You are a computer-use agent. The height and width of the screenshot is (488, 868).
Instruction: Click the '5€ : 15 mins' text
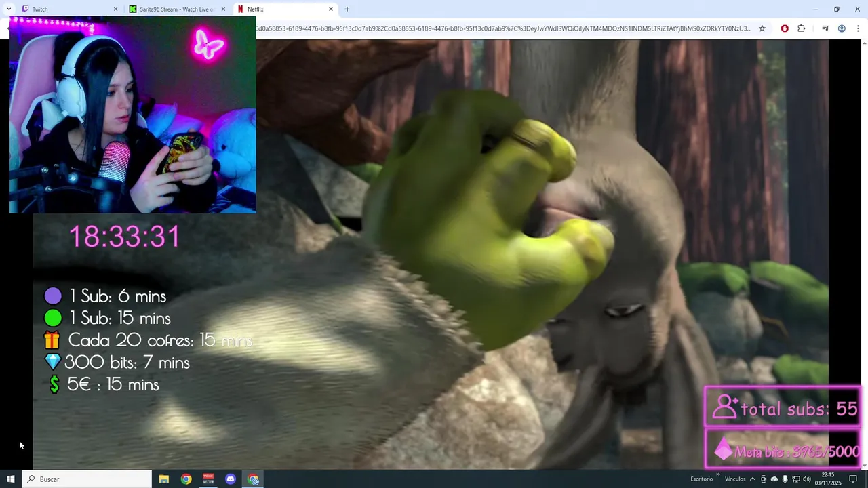coord(113,384)
